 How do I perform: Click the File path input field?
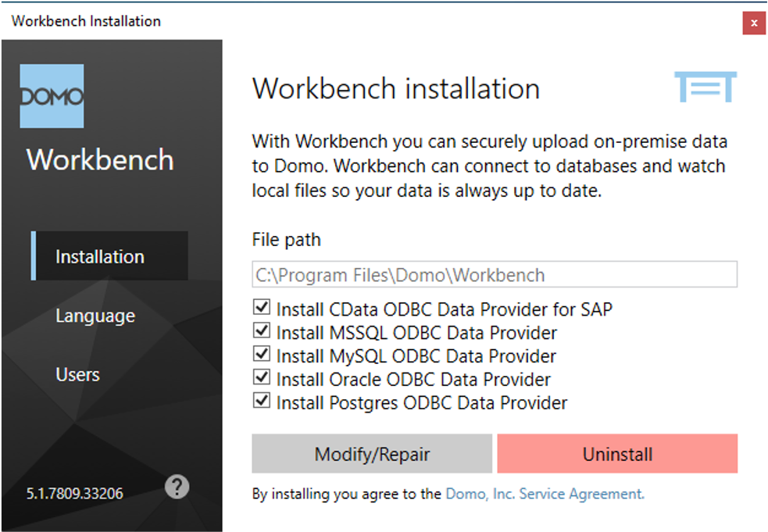point(493,274)
